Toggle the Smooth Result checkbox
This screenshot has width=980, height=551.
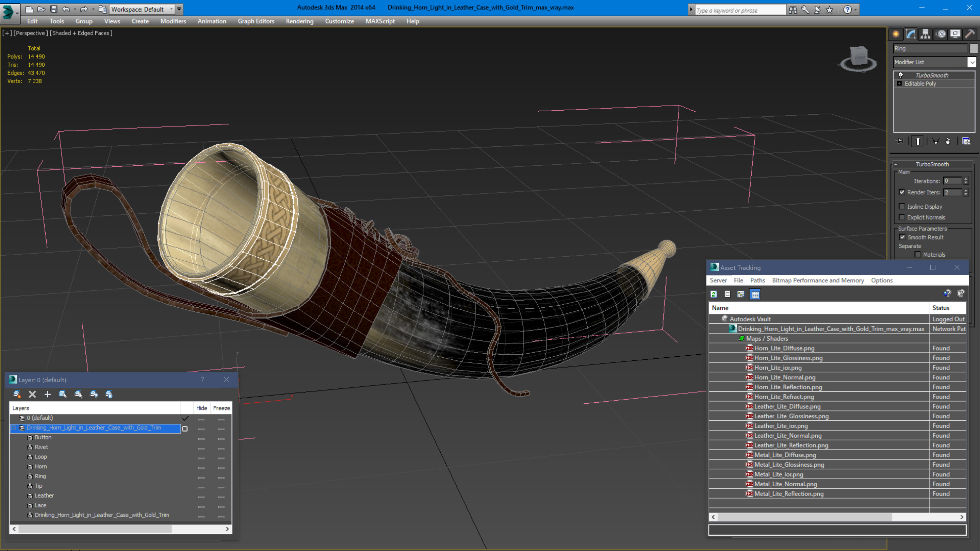(x=902, y=237)
